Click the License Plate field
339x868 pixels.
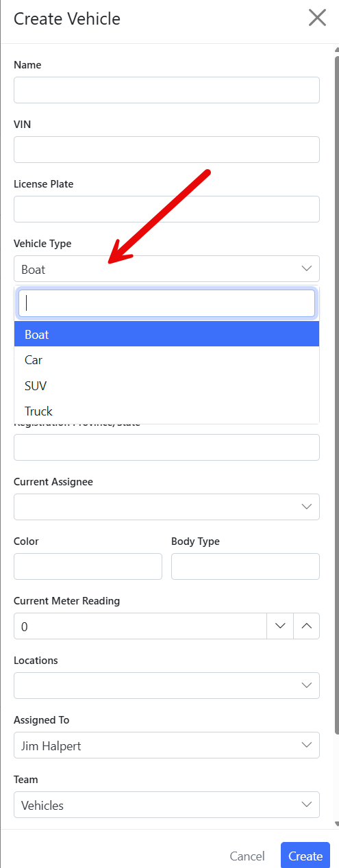click(x=166, y=209)
